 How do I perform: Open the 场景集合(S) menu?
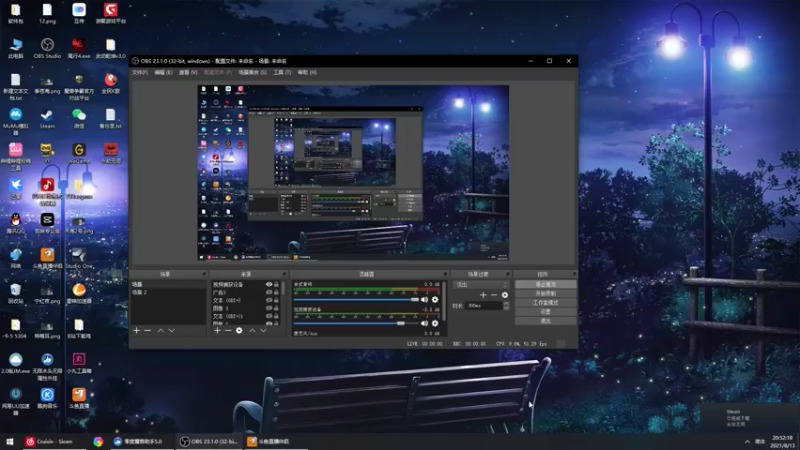pos(253,72)
